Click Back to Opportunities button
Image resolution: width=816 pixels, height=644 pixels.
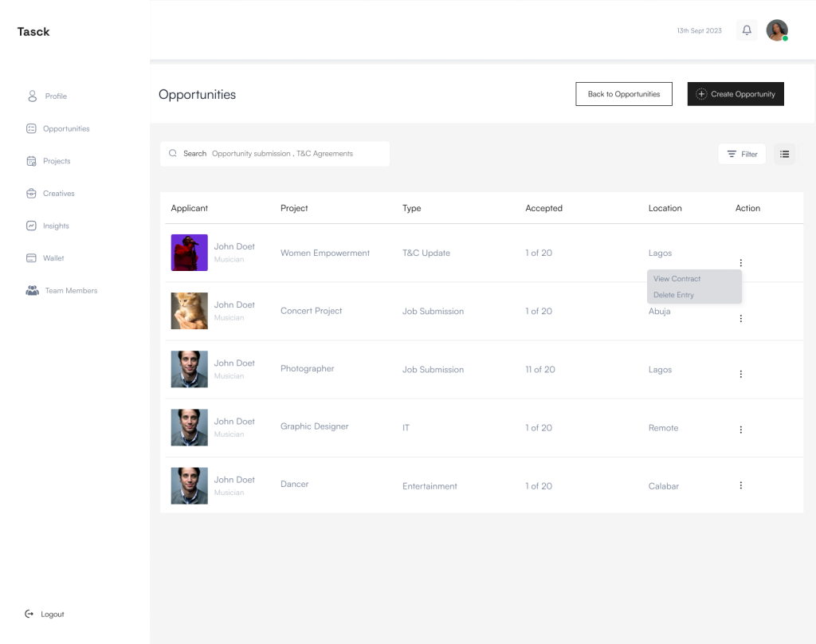pos(624,94)
